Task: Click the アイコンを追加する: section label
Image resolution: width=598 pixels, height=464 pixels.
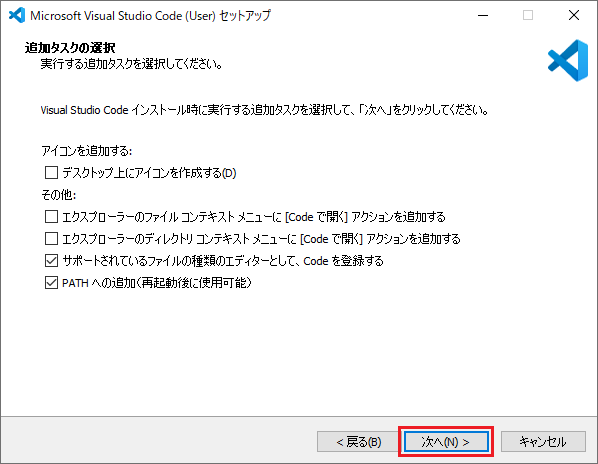Action: tap(87, 151)
